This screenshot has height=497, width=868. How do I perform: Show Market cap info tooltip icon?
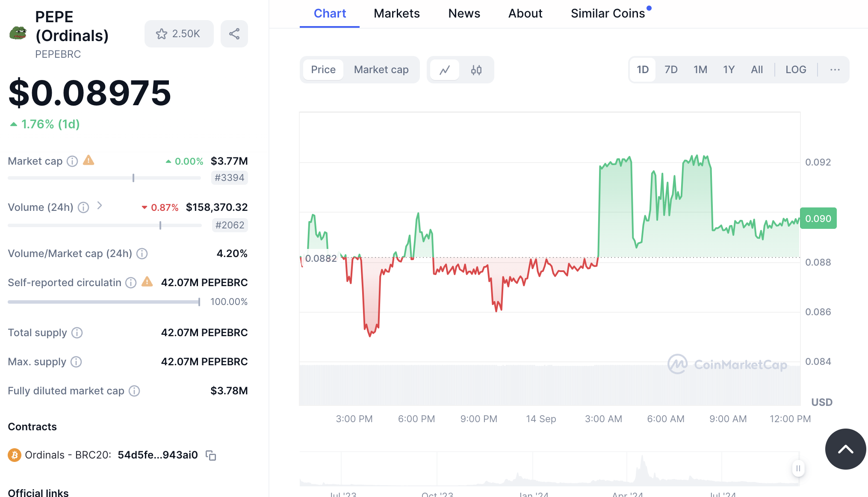tap(73, 161)
